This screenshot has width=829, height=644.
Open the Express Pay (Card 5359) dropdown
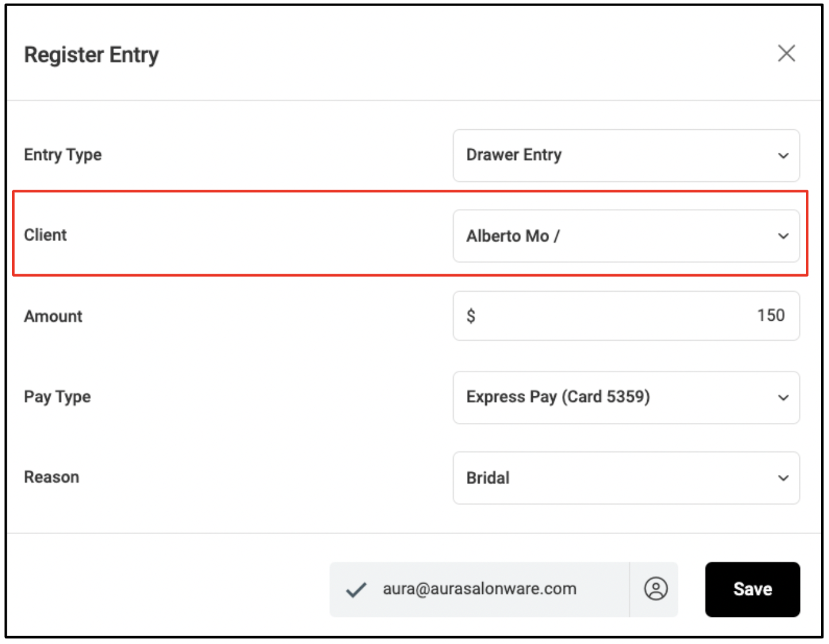[x=626, y=398]
